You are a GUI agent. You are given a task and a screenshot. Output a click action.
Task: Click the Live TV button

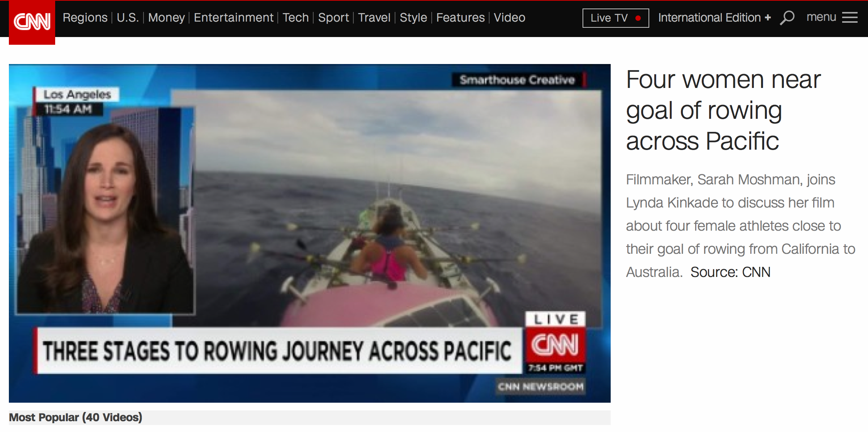click(x=616, y=18)
